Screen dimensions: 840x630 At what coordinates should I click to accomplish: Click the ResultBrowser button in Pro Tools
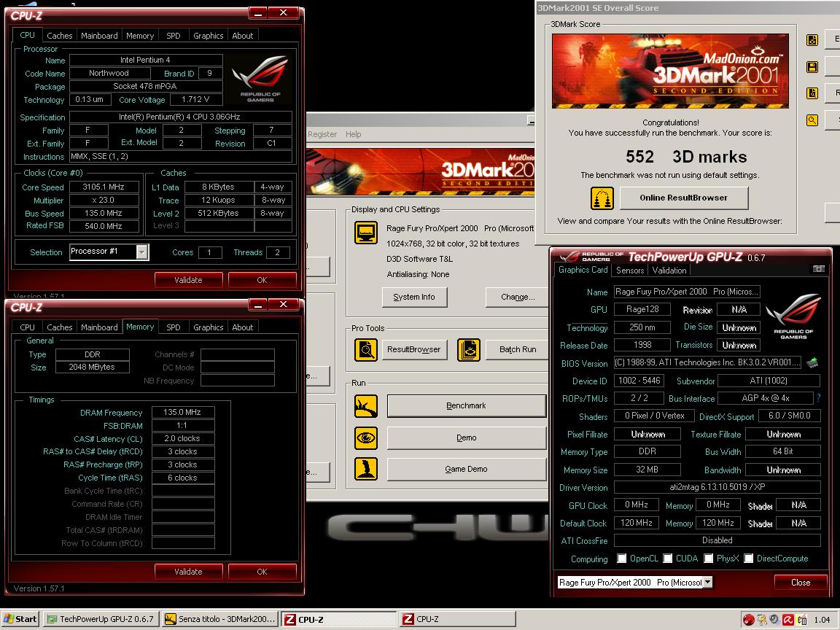click(x=414, y=349)
